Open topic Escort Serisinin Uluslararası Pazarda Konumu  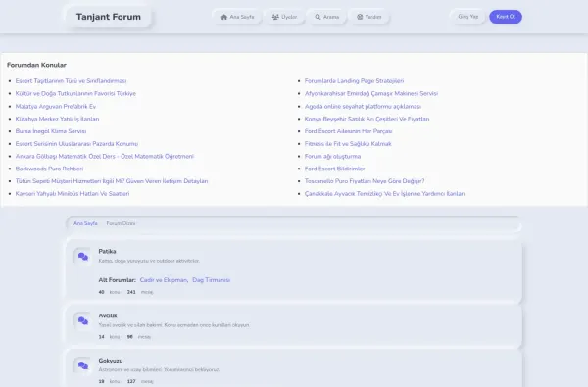coord(76,144)
